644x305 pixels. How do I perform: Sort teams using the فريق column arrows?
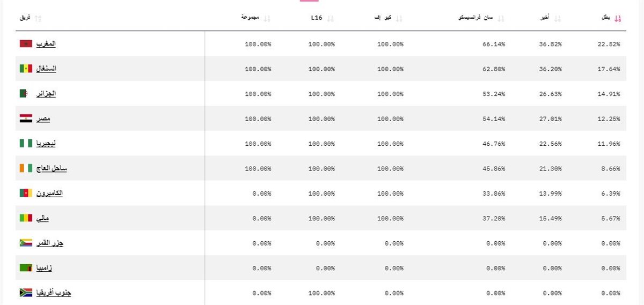coord(38,19)
